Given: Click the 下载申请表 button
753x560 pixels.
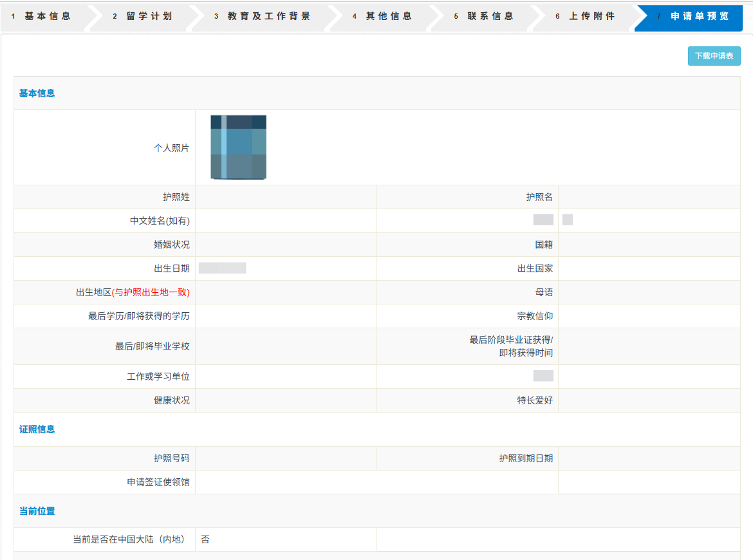Looking at the screenshot, I should point(714,56).
